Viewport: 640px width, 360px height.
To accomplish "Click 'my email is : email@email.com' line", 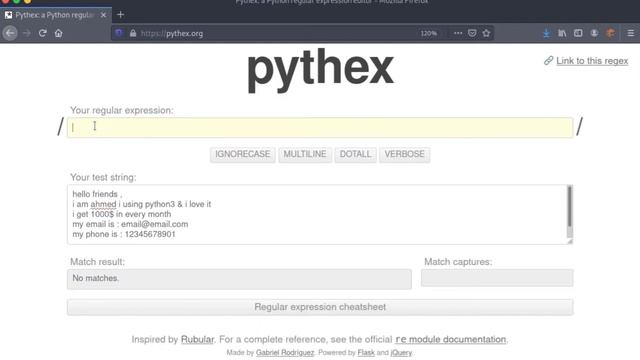I will [x=130, y=224].
